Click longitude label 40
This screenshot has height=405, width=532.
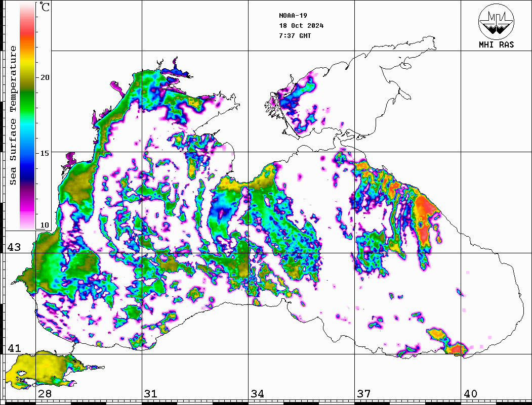coord(470,394)
